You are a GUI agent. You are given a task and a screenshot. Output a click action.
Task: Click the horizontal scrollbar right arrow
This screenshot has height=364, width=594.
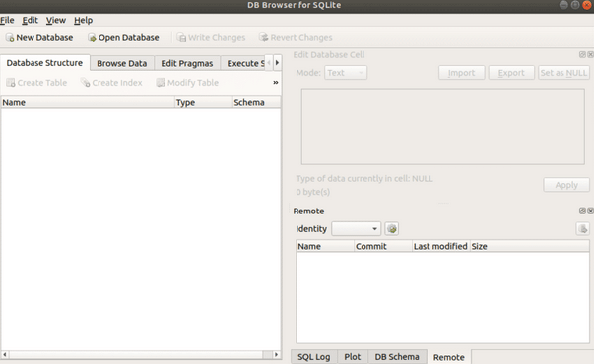(277, 355)
